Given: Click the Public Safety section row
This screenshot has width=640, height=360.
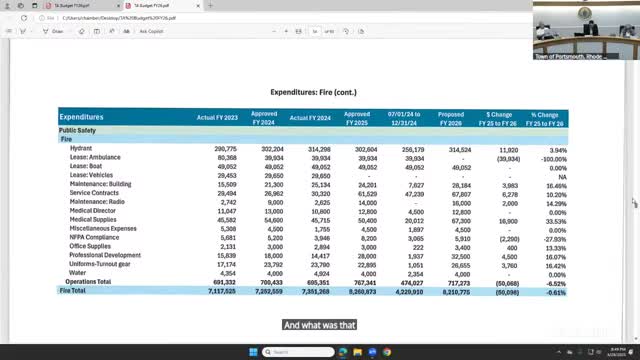Looking at the screenshot, I should (313, 131).
